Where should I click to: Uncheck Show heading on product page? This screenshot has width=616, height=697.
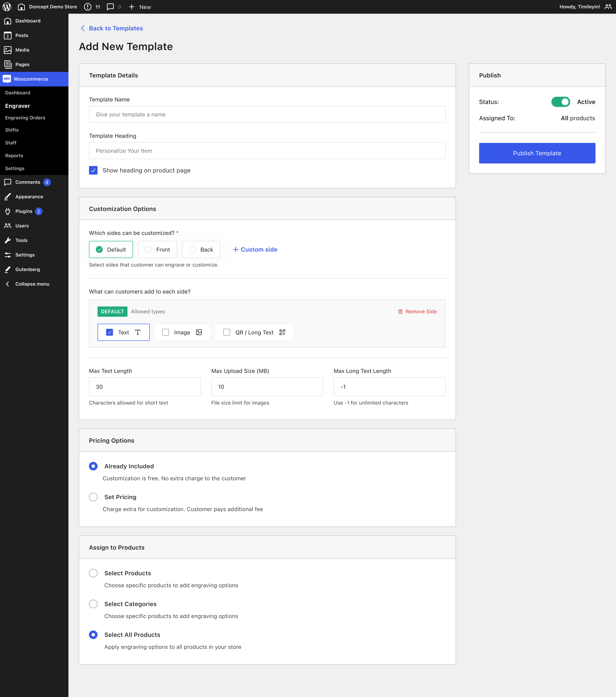tap(93, 170)
